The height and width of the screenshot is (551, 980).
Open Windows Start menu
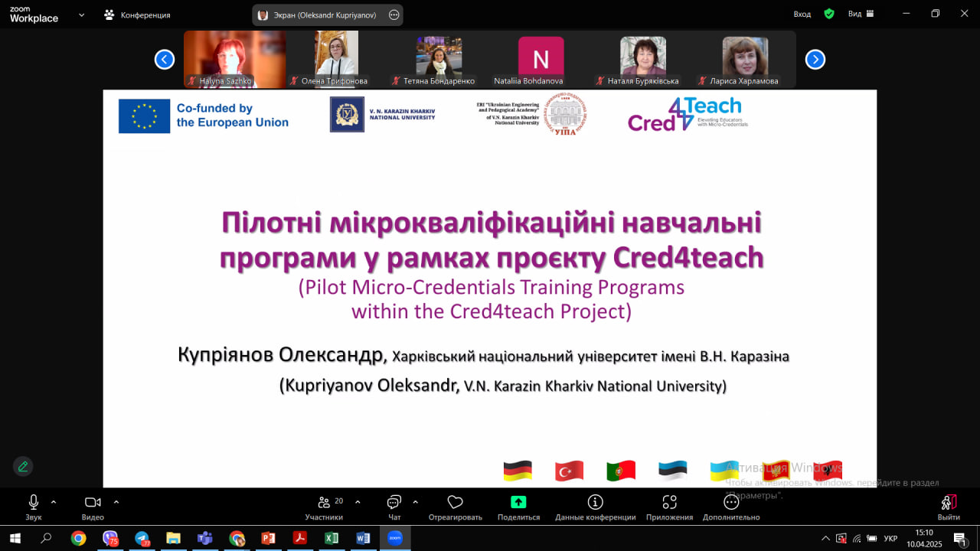click(15, 538)
